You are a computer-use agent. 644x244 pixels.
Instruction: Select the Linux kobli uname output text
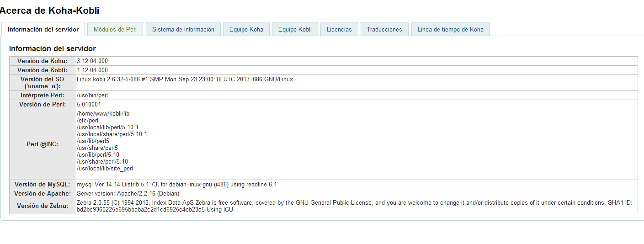pyautogui.click(x=185, y=79)
